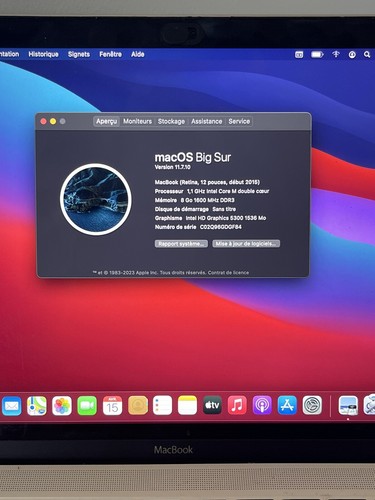The width and height of the screenshot is (375, 500).
Task: Select the Aperçu tab
Action: [107, 121]
